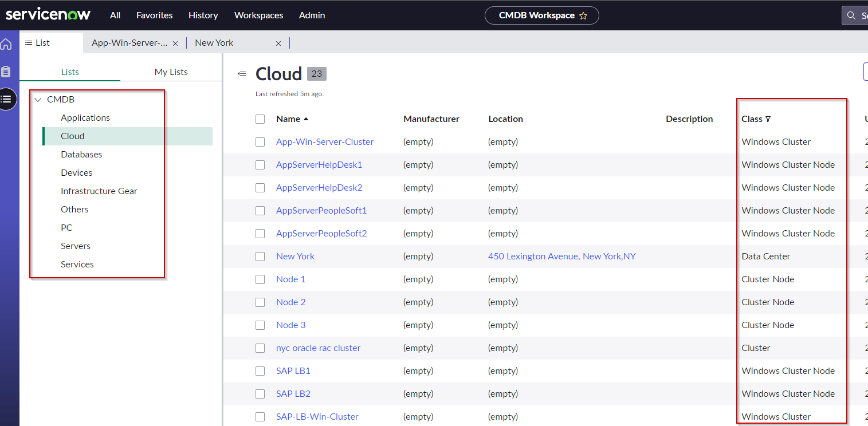868x426 pixels.
Task: Check the AppServerHelpDesk2 row checkbox
Action: pyautogui.click(x=260, y=188)
